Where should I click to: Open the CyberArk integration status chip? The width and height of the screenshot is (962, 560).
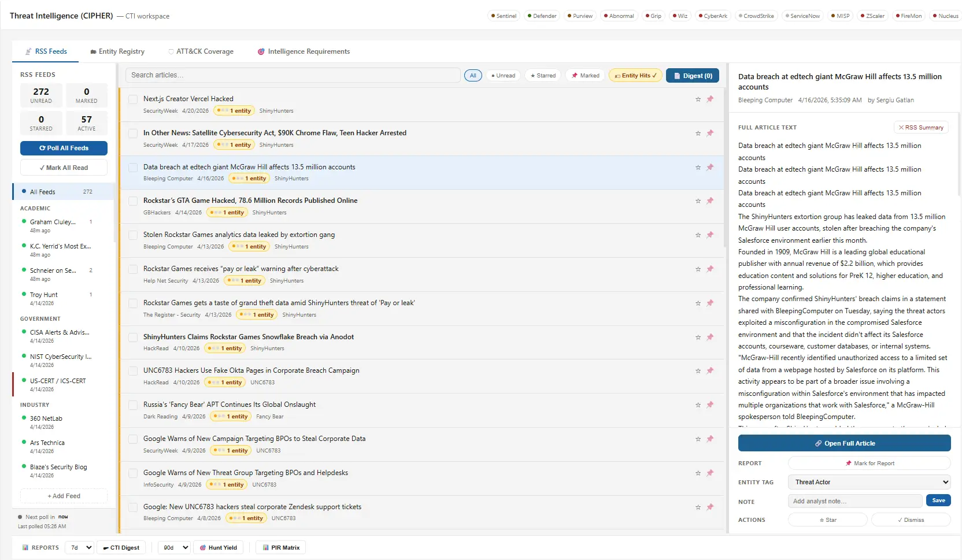pos(713,16)
